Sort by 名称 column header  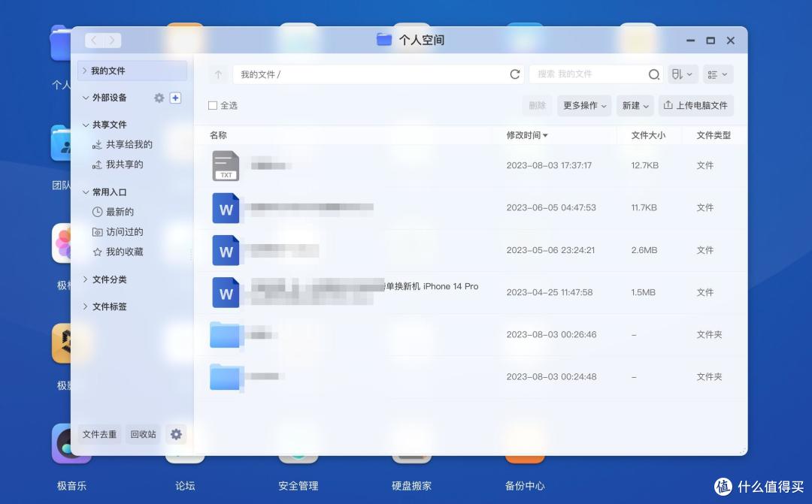(x=218, y=135)
